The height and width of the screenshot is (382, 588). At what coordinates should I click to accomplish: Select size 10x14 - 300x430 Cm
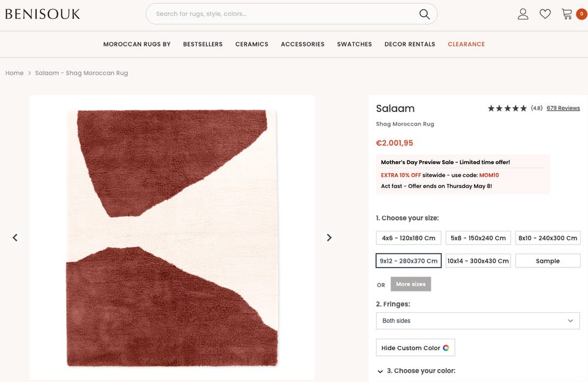(478, 261)
